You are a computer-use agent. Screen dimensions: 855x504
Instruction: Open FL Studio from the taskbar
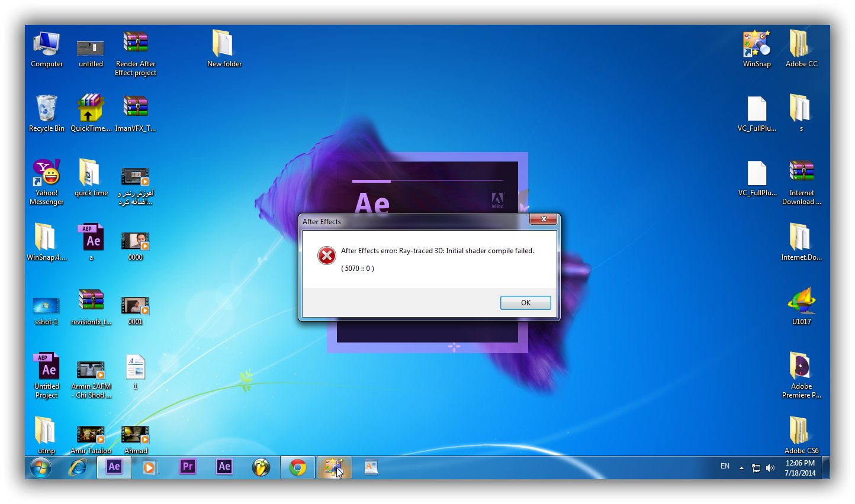coord(261,467)
